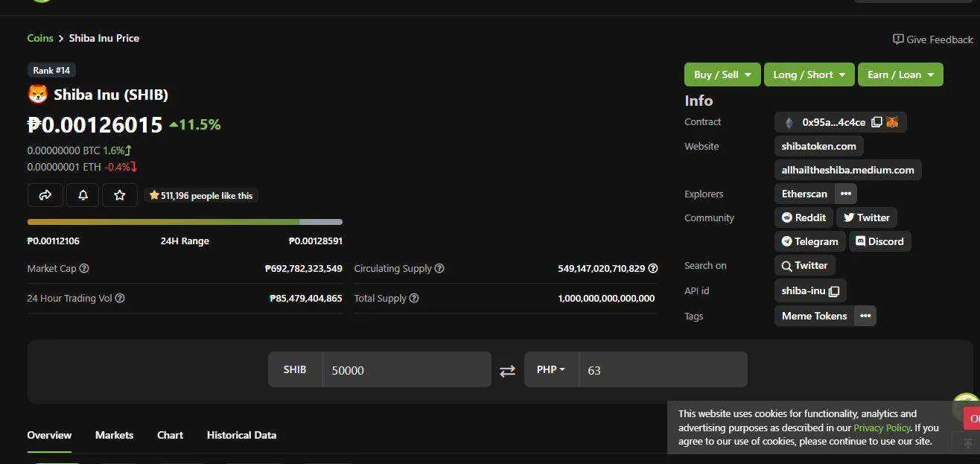Screen dimensions: 980x464
Task: Go to Coins breadcrumb link
Action: tap(40, 38)
